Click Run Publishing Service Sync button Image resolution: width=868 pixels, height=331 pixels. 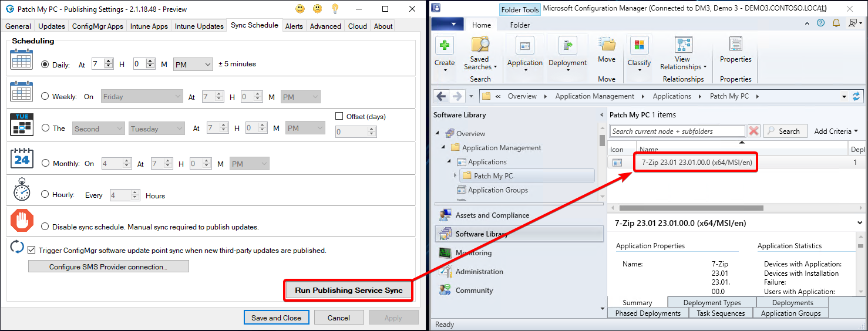point(348,291)
